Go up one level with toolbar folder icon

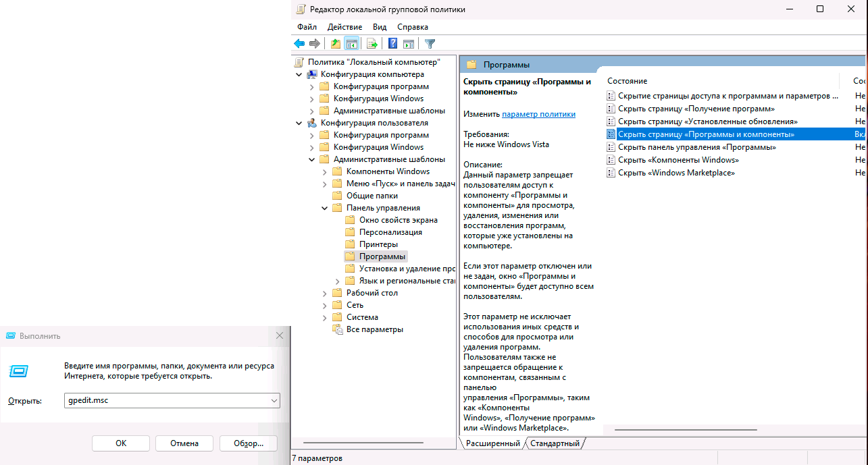click(335, 44)
